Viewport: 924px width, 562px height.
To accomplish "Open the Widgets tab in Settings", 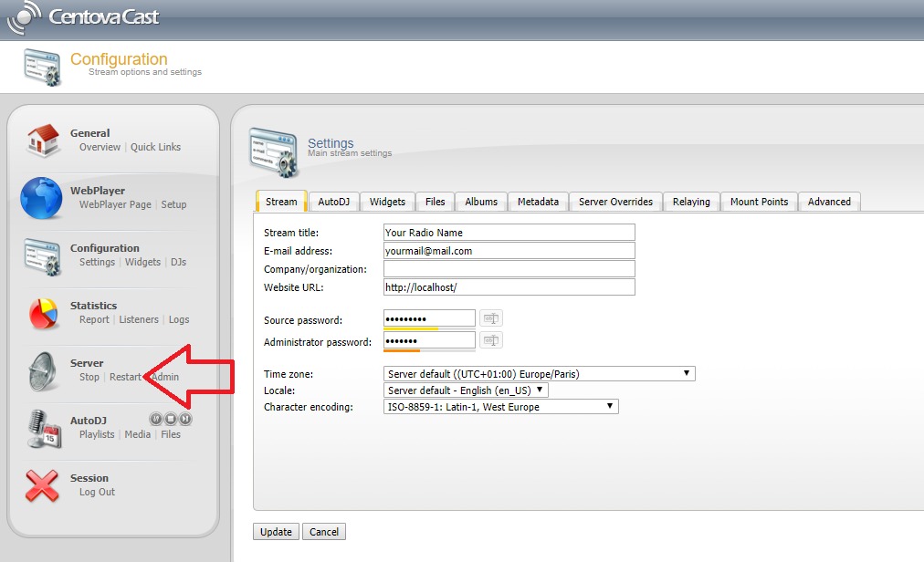I will point(387,202).
